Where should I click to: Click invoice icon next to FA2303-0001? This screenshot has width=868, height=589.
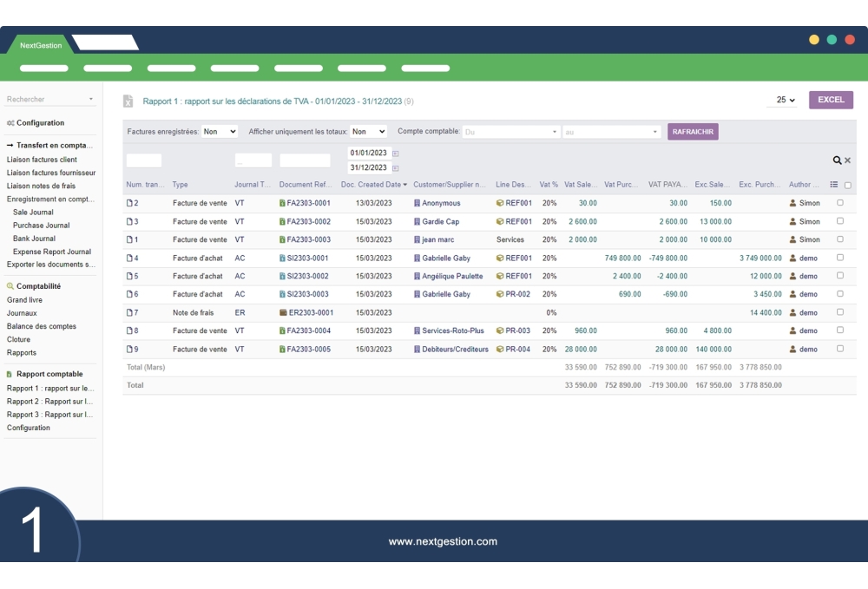pos(283,204)
